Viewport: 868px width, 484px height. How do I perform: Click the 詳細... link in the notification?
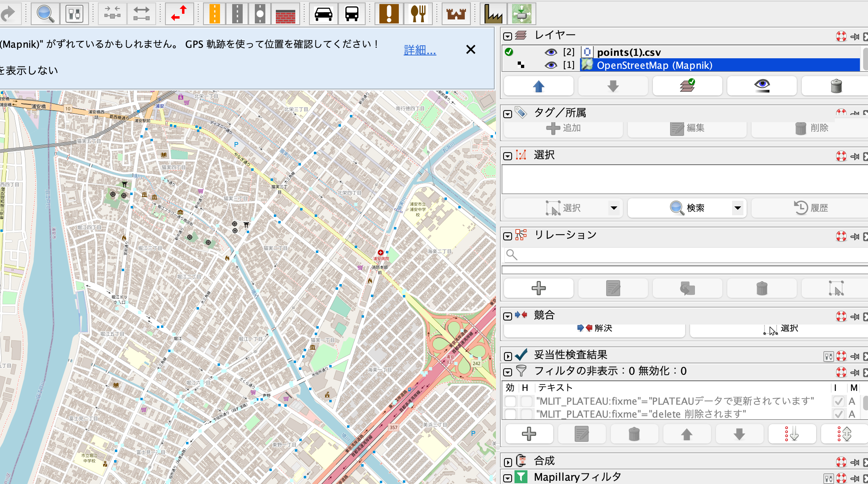click(x=419, y=50)
